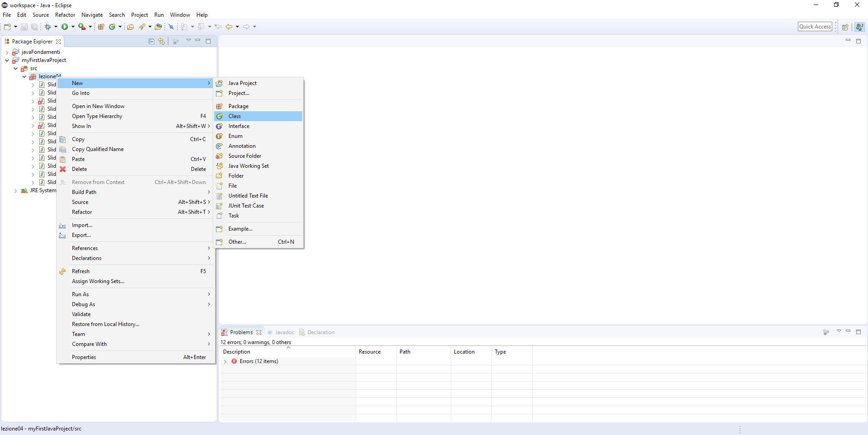This screenshot has height=435, width=868.
Task: Switch to the Declaration tab
Action: [x=317, y=332]
